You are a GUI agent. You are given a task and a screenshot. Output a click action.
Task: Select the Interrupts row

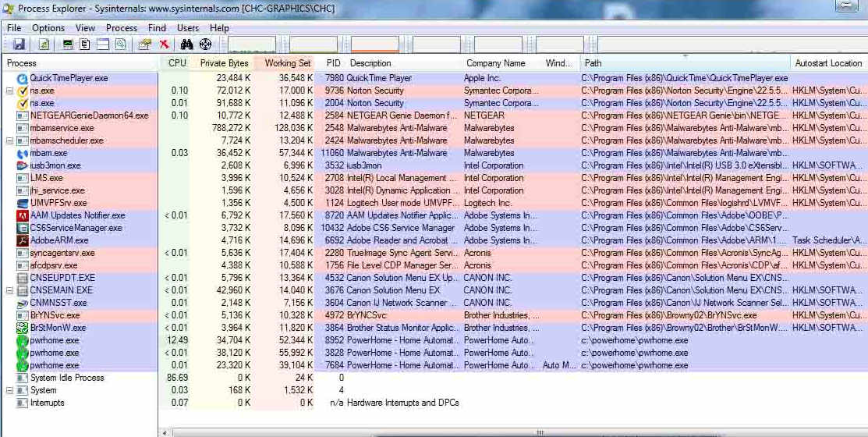pyautogui.click(x=434, y=403)
